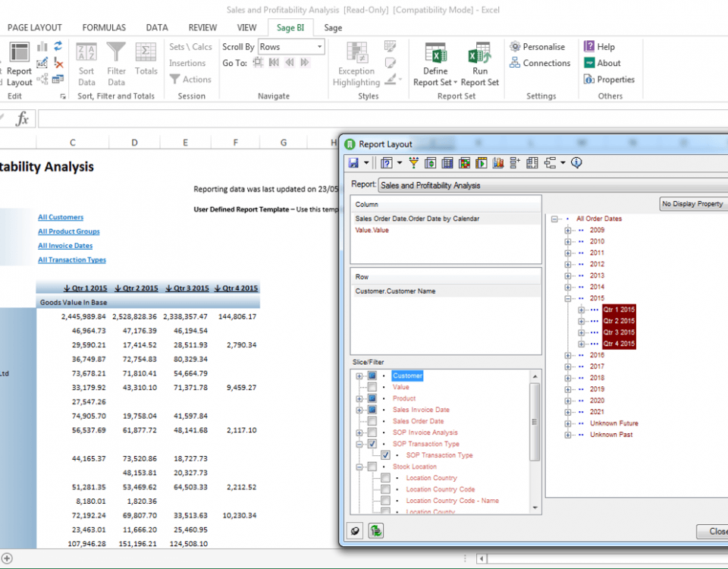Collapse the All Order Dates root node
728x569 pixels.
[x=554, y=218]
